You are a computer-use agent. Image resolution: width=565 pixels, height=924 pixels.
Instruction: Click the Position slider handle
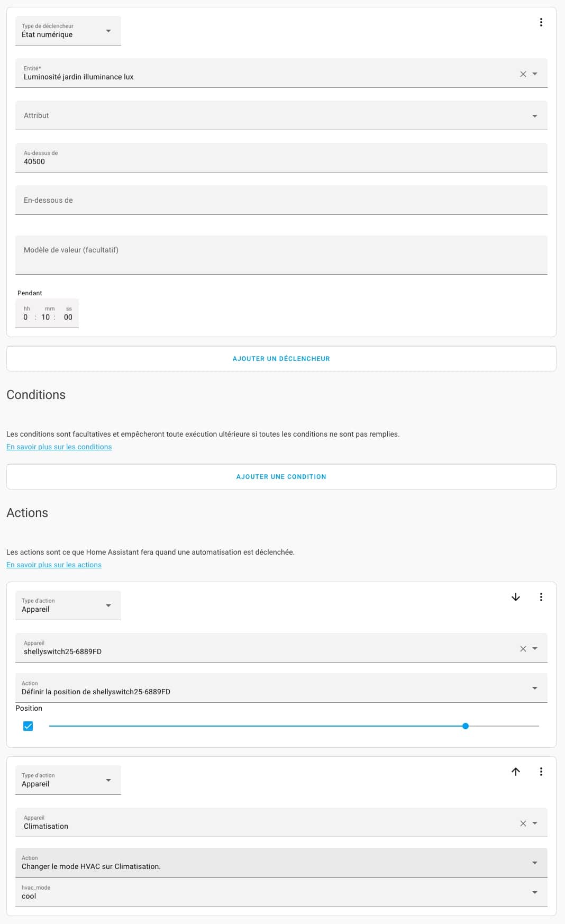pyautogui.click(x=466, y=726)
